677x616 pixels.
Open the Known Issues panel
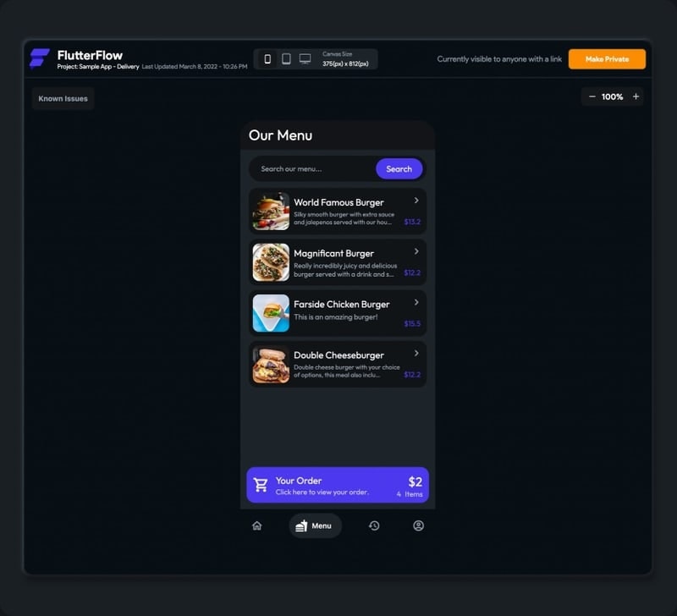tap(63, 98)
